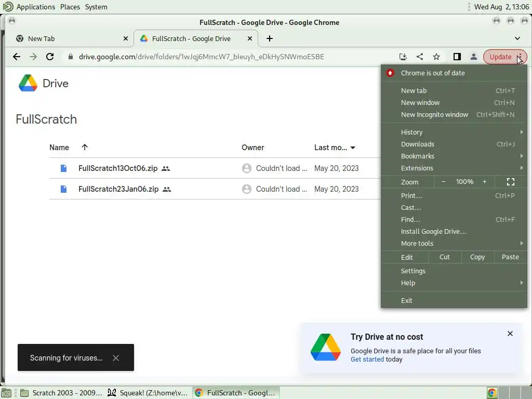The width and height of the screenshot is (532, 399).
Task: Click the install app icon in address bar
Action: [x=403, y=57]
